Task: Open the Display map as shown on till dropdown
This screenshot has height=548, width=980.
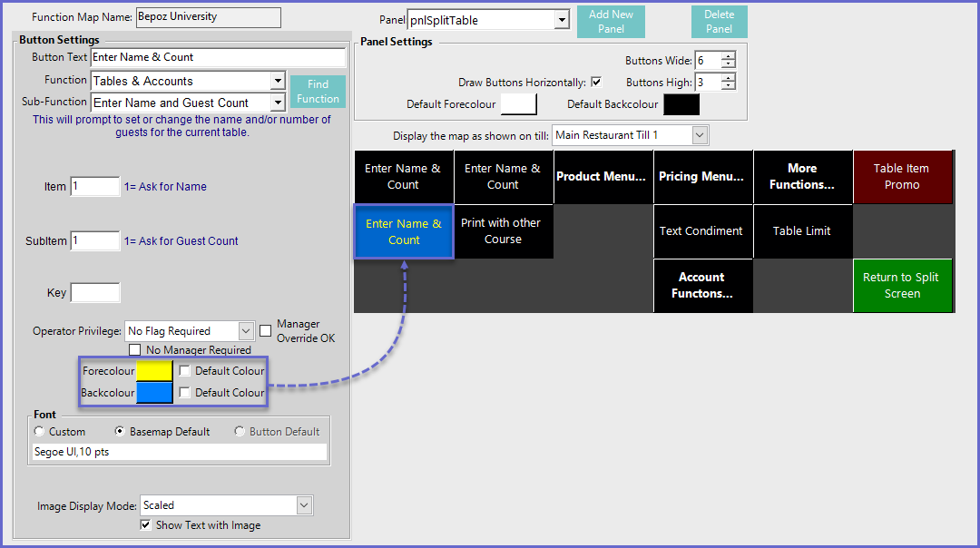Action: pos(700,135)
